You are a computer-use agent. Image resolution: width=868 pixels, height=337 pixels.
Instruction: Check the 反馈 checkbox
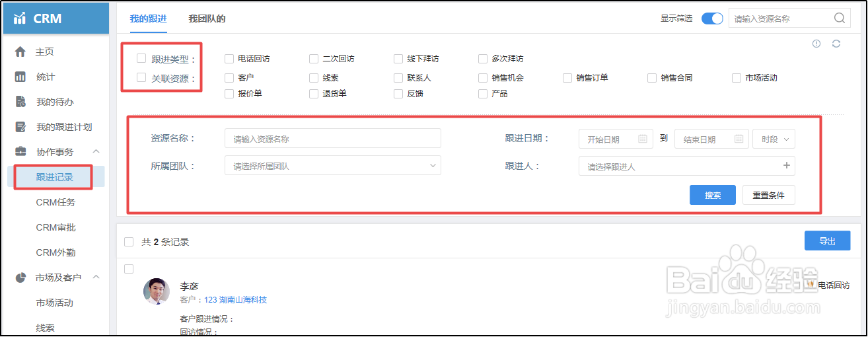[x=398, y=94]
